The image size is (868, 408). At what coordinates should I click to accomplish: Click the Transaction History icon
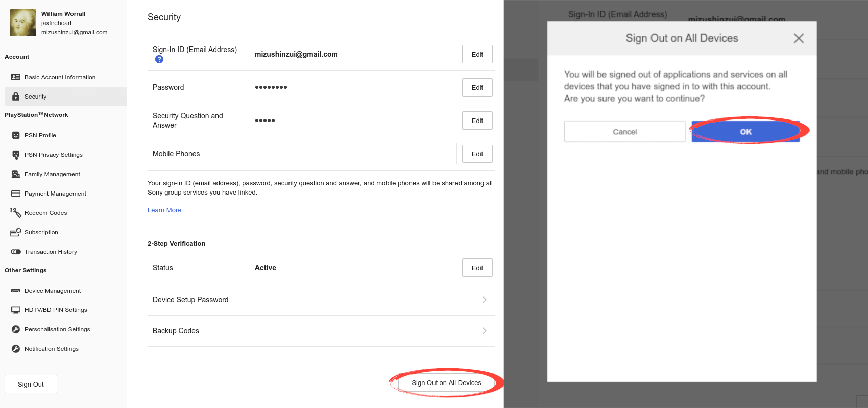point(16,252)
